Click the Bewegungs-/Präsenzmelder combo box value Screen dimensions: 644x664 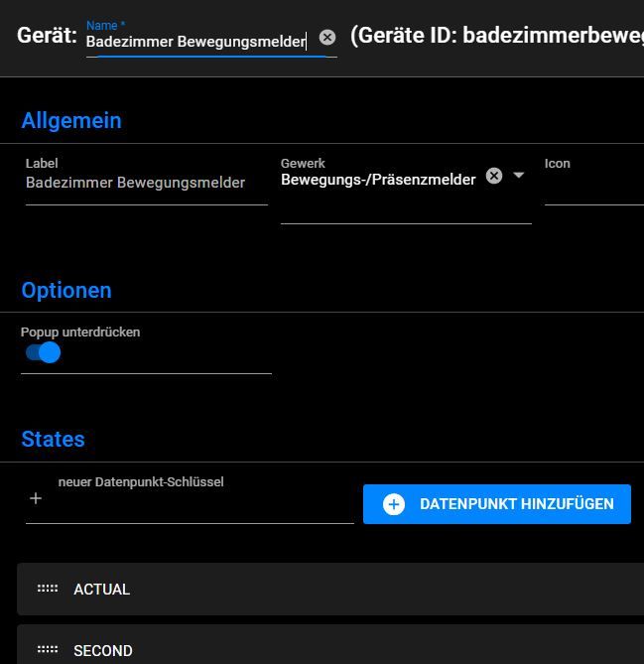pyautogui.click(x=378, y=180)
